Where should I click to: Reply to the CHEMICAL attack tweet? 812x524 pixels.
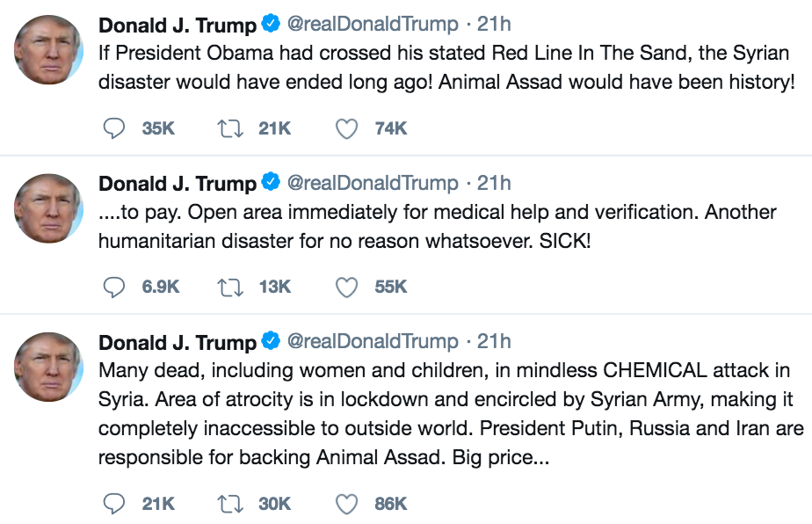(114, 503)
